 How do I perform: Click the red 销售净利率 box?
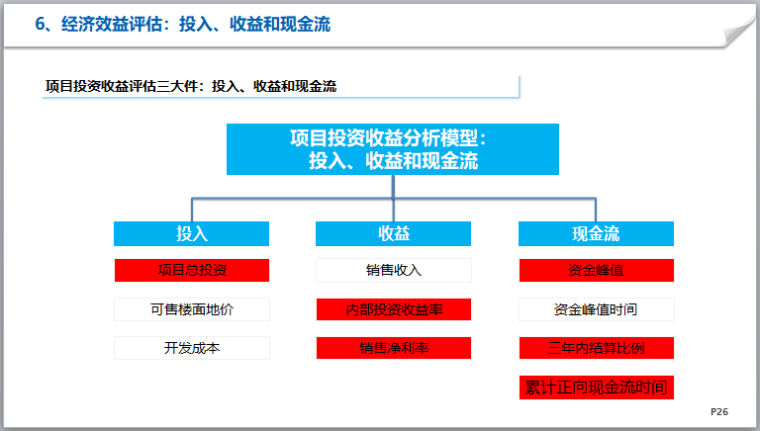[394, 348]
